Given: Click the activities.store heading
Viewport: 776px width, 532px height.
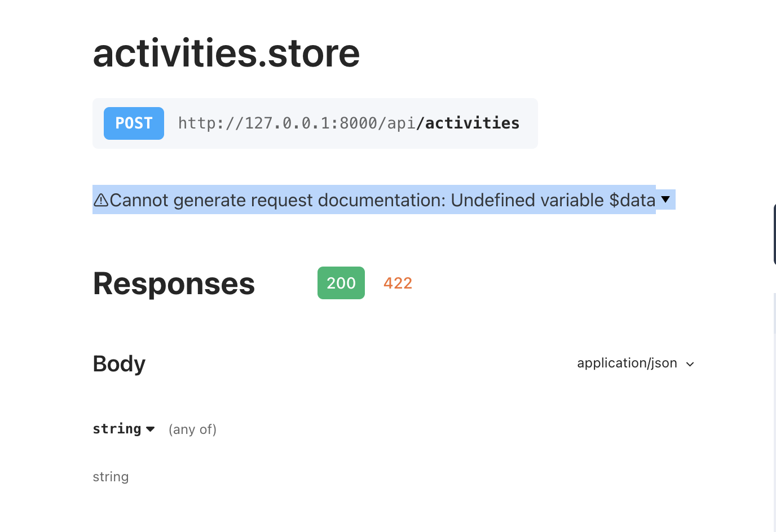Looking at the screenshot, I should pos(226,53).
